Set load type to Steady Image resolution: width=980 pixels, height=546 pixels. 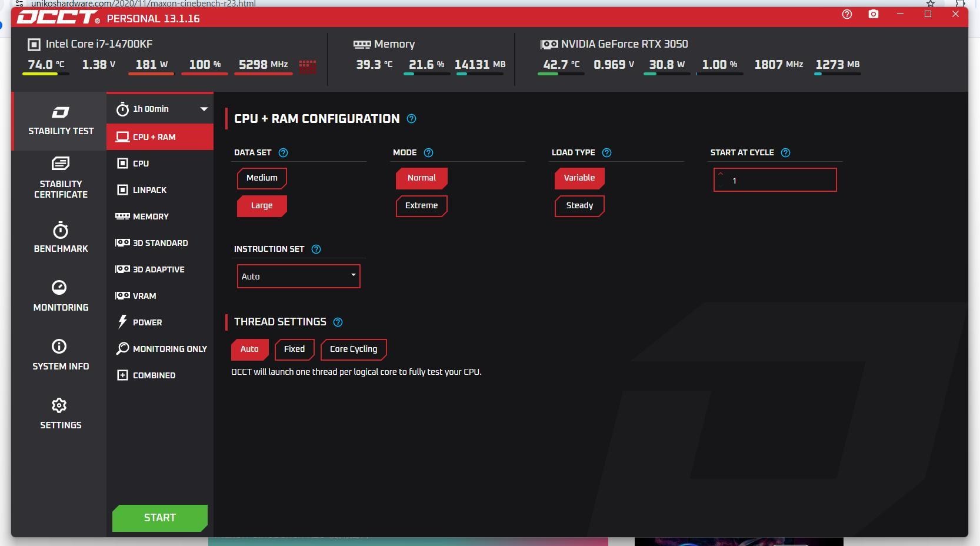point(579,206)
